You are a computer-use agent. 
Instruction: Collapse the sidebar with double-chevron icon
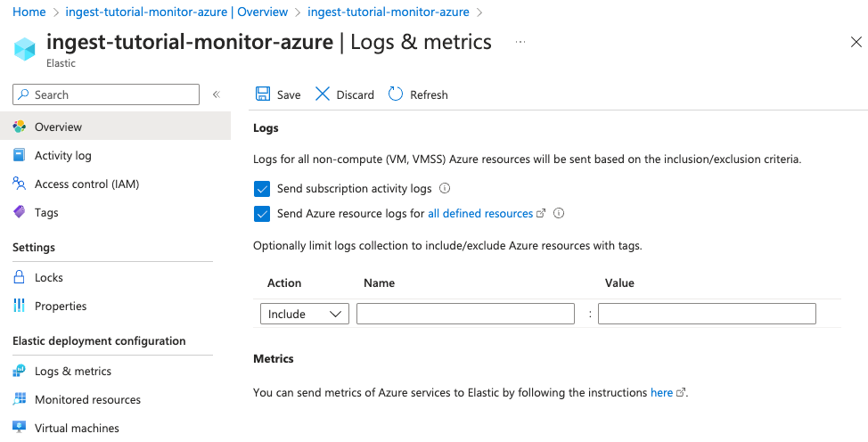click(x=216, y=94)
